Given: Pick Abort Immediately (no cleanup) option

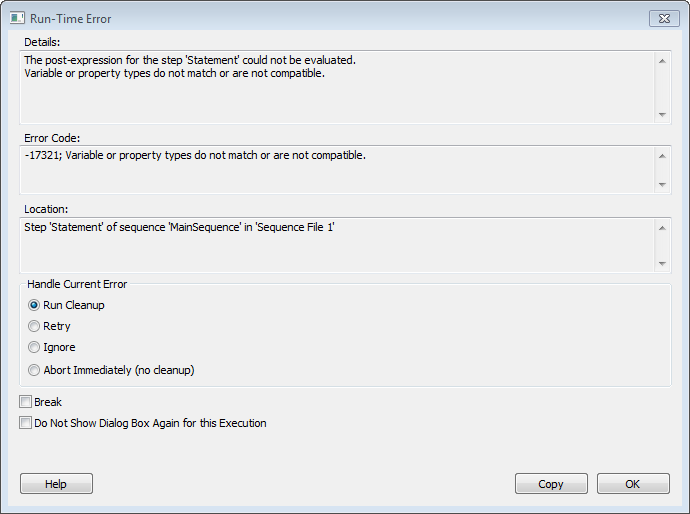Looking at the screenshot, I should 35,370.
